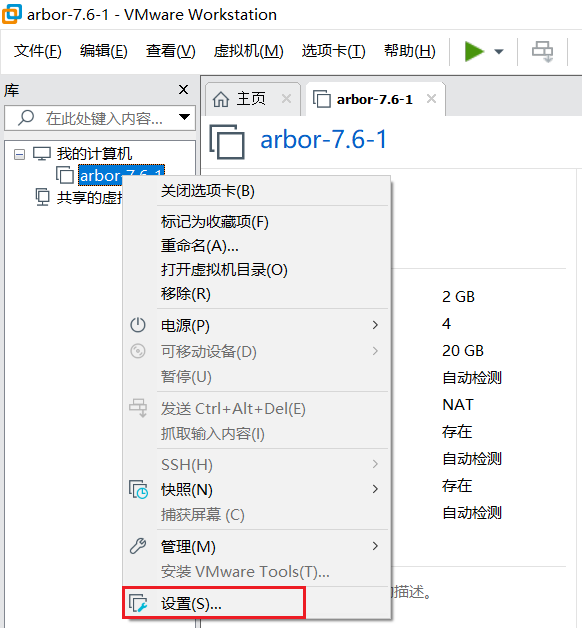Click 安装 VMware Tools(T)... menu entry

[257, 572]
